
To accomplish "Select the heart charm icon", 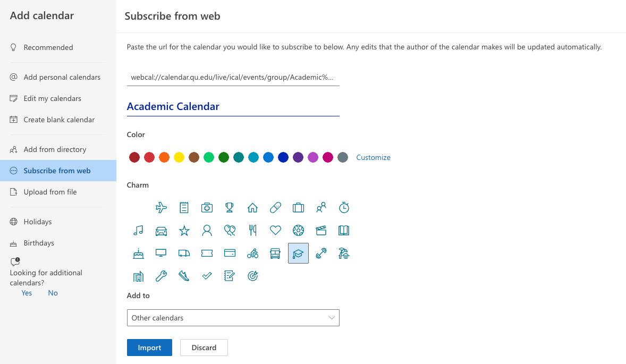I will [x=275, y=230].
